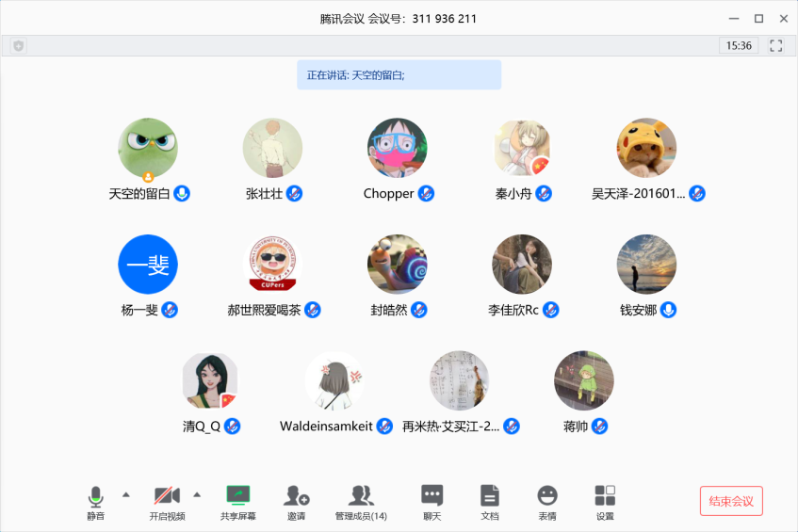Open the Invite (邀请) icon
The width and height of the screenshot is (798, 532).
coord(297,496)
